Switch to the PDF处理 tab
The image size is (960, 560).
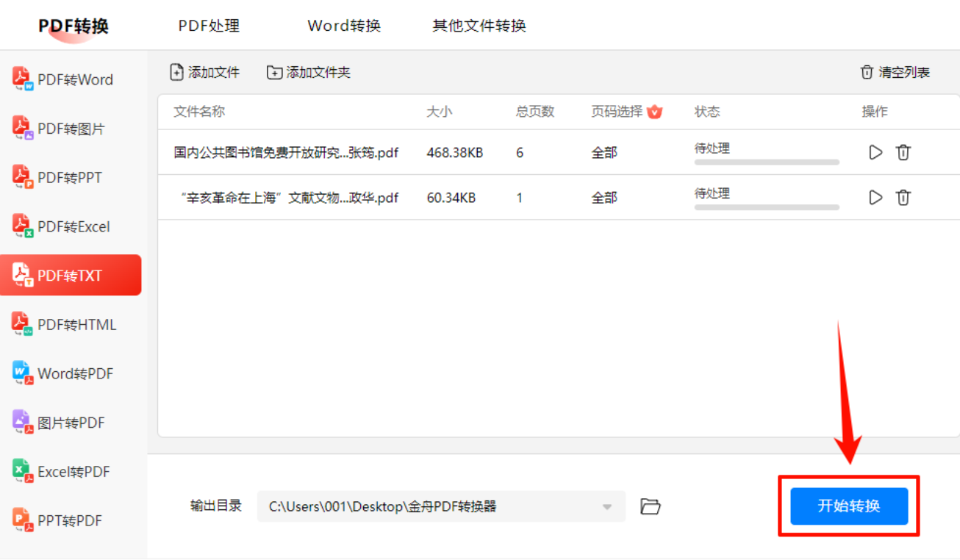(209, 26)
